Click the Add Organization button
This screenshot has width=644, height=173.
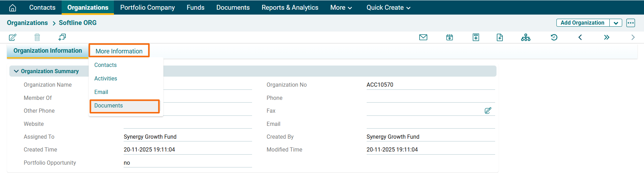[x=582, y=23]
